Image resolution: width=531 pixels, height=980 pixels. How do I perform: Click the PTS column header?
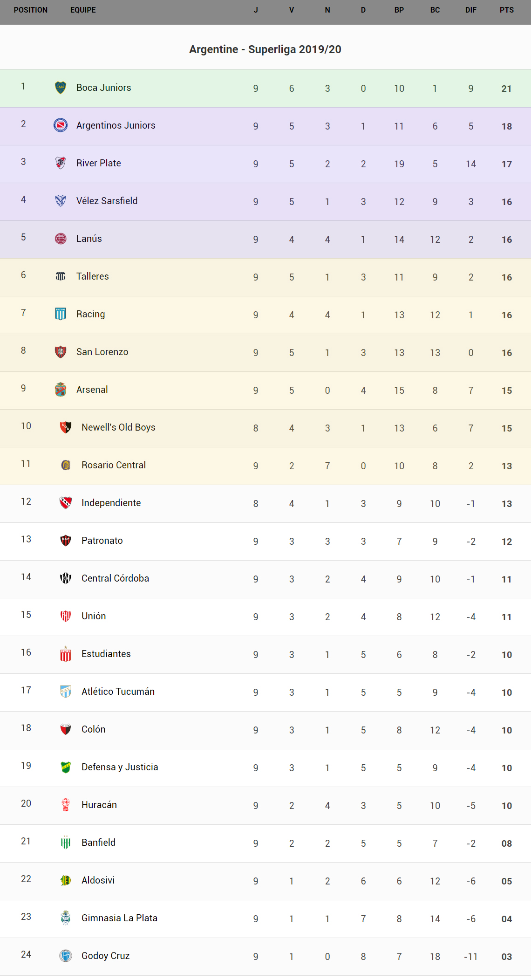coord(507,10)
